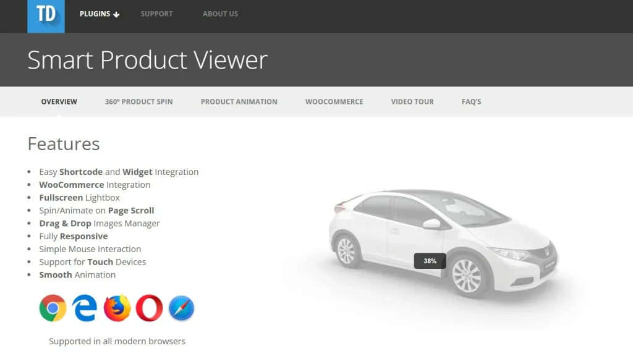Open the Product Animation tab
Viewport: 633px width, 364px height.
click(239, 102)
